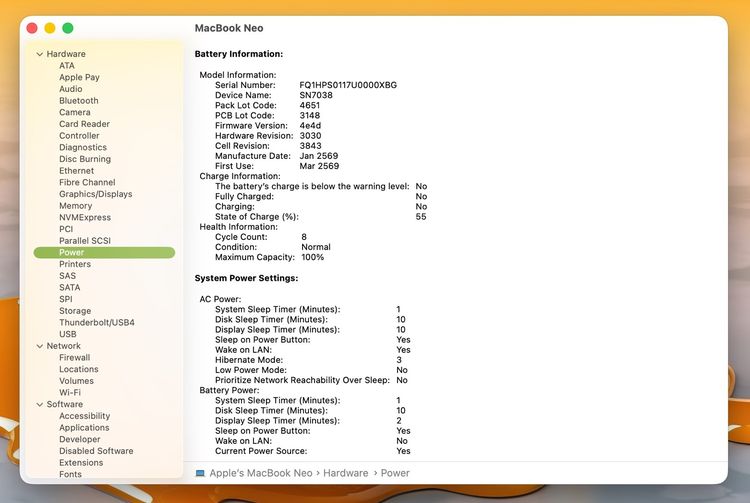Open Disabled Software entry
Viewport: 750px width, 503px height.
pyautogui.click(x=96, y=451)
